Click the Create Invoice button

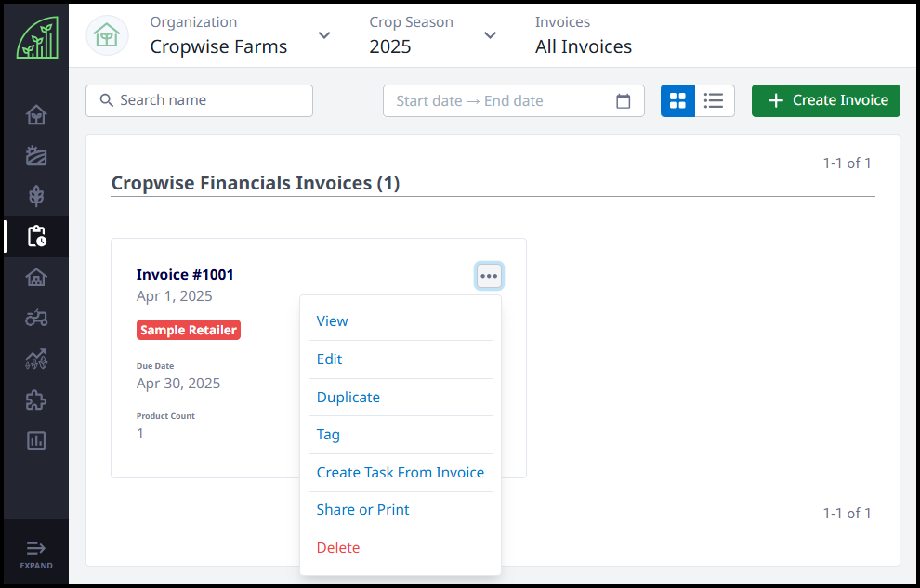(x=826, y=100)
